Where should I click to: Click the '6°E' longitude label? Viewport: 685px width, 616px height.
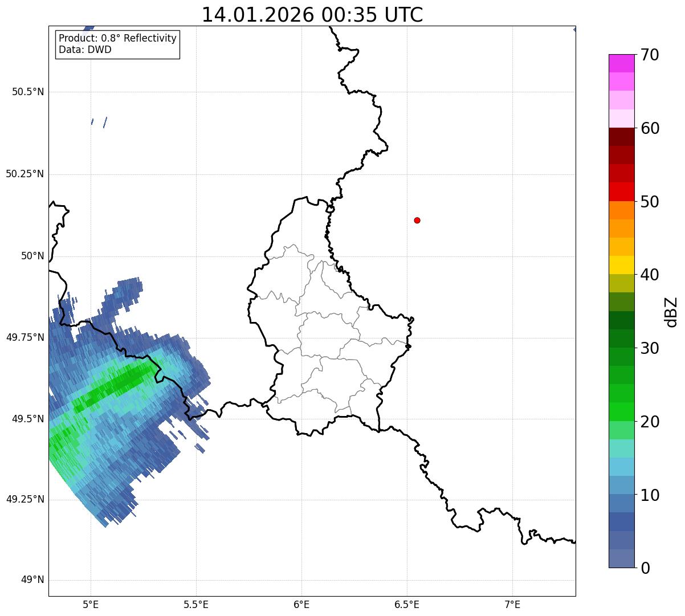301,604
